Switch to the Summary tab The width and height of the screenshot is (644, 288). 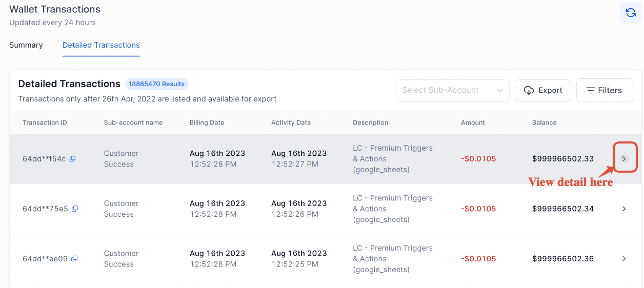[26, 45]
